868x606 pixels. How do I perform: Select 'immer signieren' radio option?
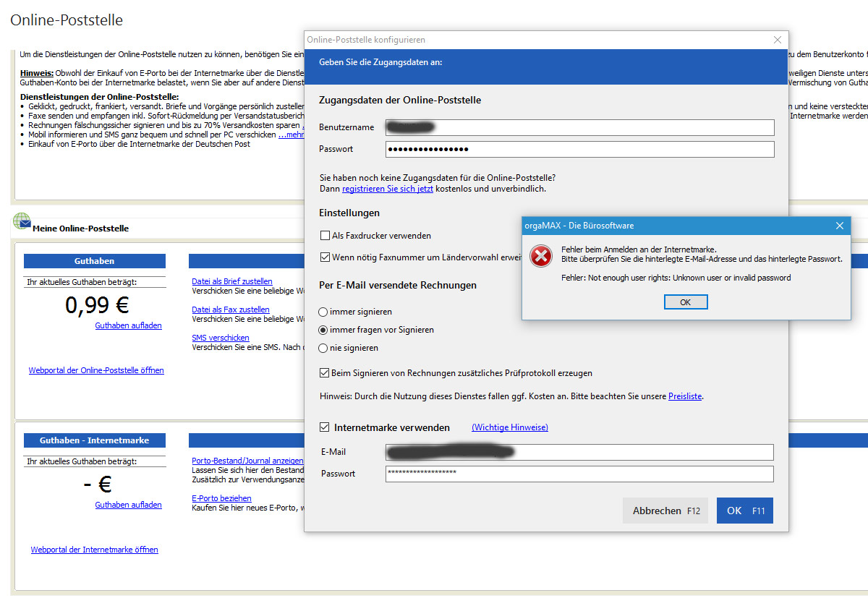[x=323, y=312]
